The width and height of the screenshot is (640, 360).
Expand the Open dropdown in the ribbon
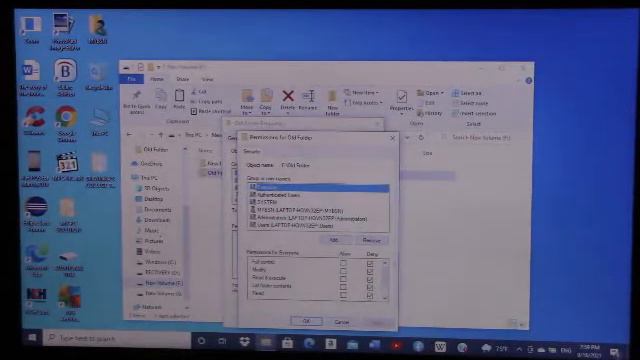pos(431,93)
